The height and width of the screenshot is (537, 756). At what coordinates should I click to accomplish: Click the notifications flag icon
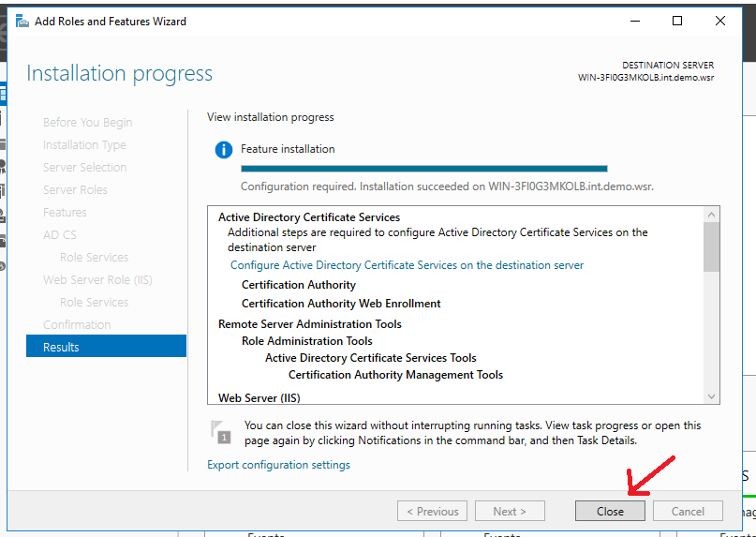pyautogui.click(x=220, y=432)
